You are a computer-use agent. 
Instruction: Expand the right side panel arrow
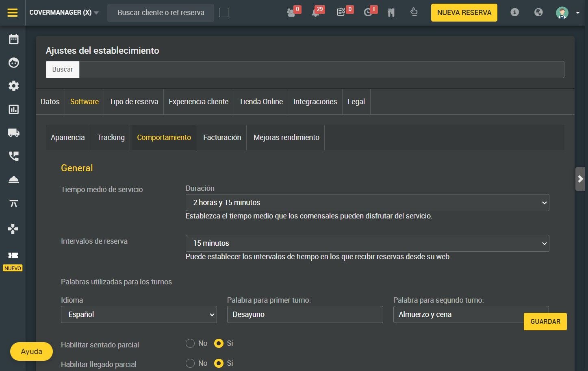580,179
